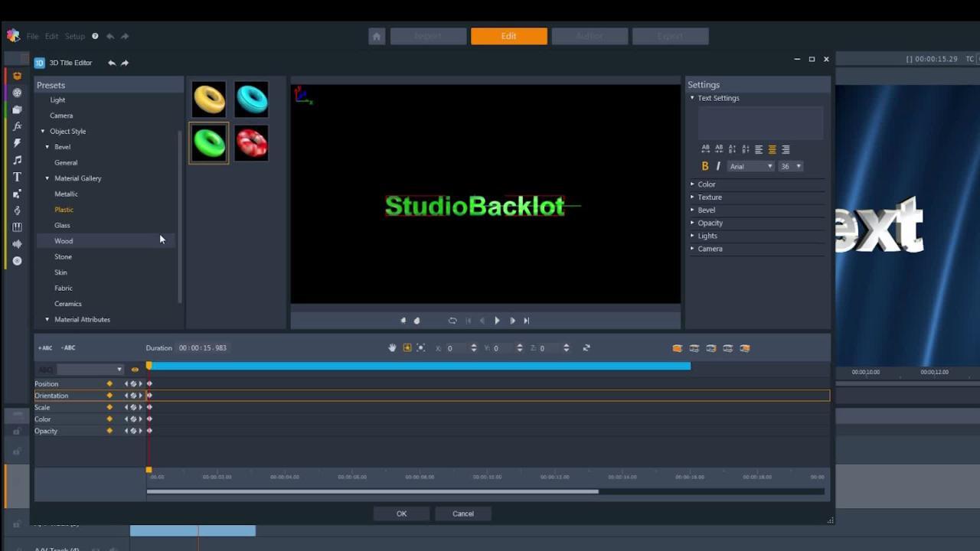Align text left in Text Settings
The width and height of the screenshot is (980, 551).
coord(759,149)
